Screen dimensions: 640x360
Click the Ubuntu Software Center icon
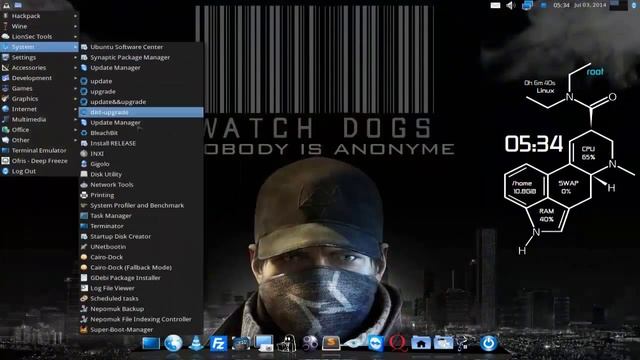coord(84,47)
